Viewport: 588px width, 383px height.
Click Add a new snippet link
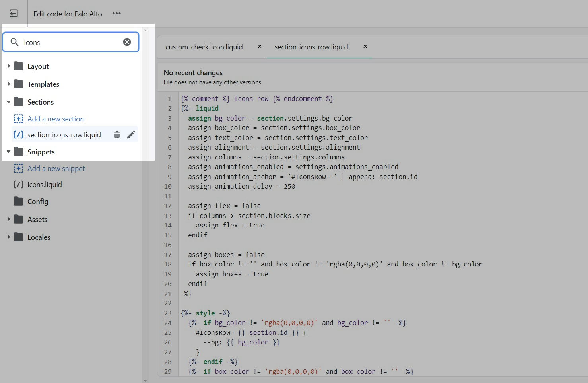coord(56,169)
